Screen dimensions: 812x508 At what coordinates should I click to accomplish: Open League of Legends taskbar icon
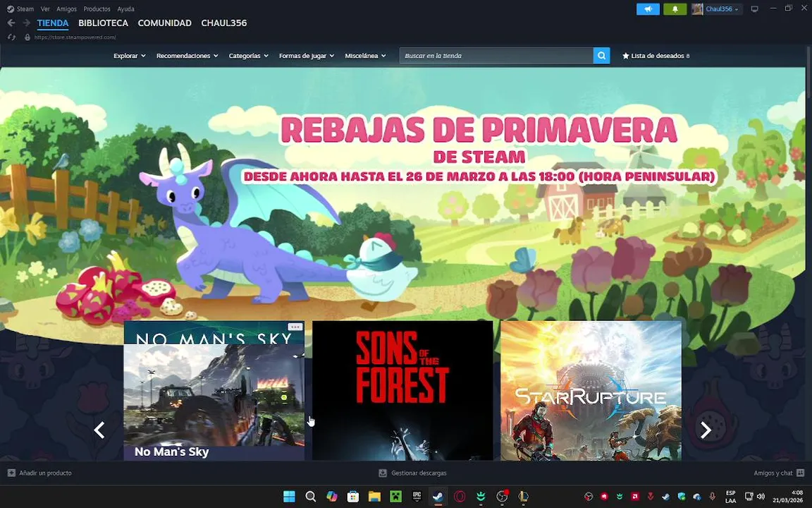click(x=523, y=497)
